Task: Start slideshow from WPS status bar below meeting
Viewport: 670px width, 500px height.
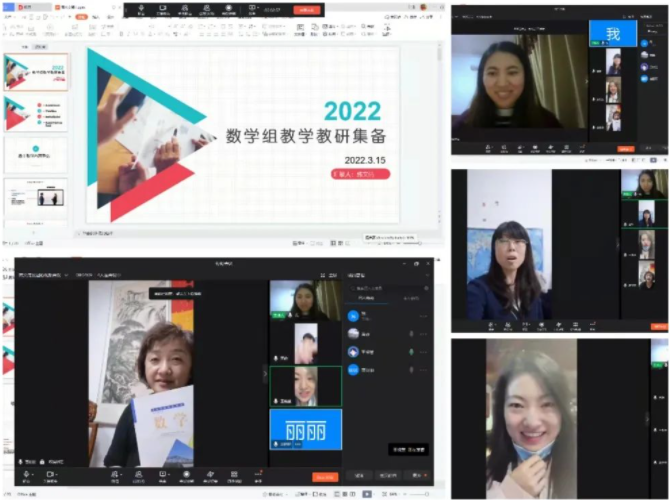Action: 367,494
